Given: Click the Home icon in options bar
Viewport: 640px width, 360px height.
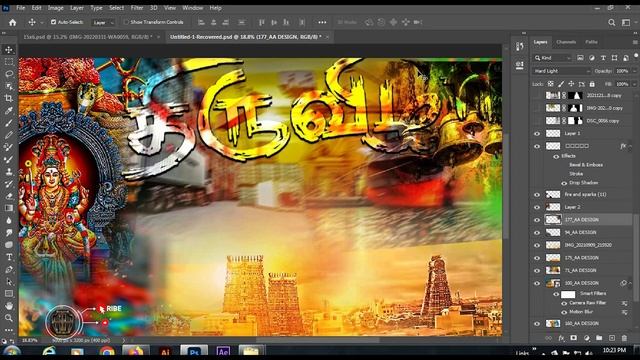Looking at the screenshot, I should [x=13, y=22].
